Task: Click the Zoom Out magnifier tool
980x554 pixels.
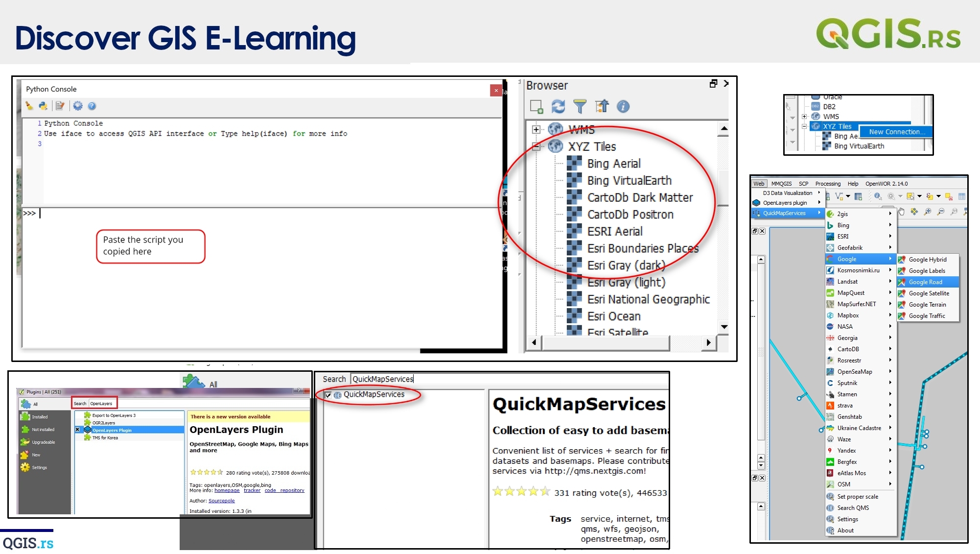Action: 941,212
